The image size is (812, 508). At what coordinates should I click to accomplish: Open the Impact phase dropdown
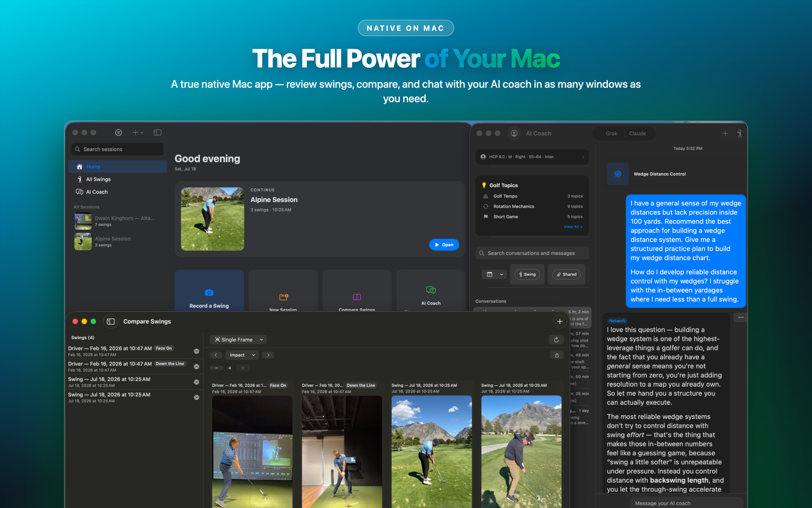click(242, 355)
